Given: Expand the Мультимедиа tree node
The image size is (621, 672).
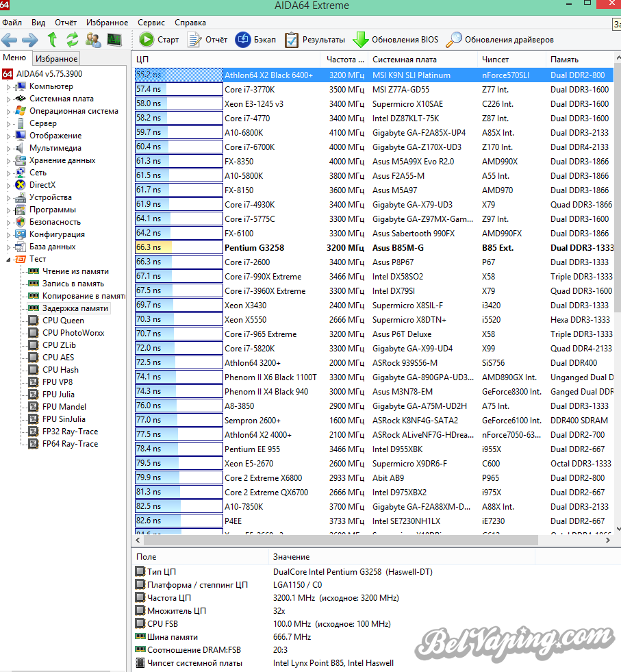Looking at the screenshot, I should (8, 148).
